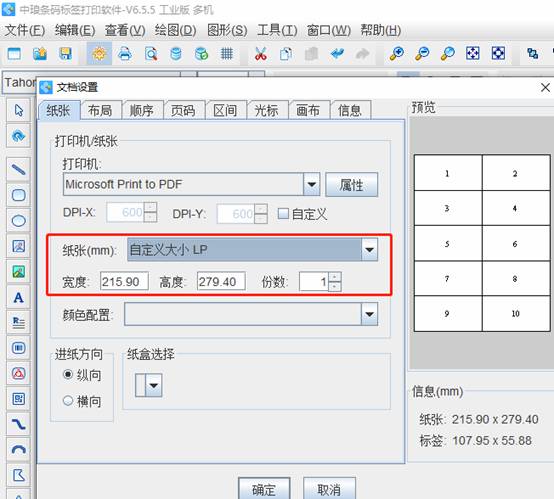Viewport: 554px width, 499px height.
Task: Select the text tool letter A icon
Action: [x=18, y=298]
